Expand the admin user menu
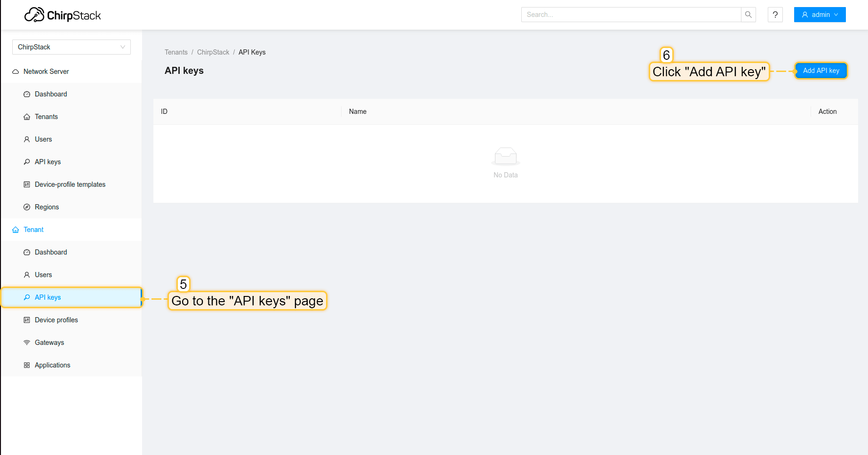This screenshot has height=455, width=868. click(820, 15)
